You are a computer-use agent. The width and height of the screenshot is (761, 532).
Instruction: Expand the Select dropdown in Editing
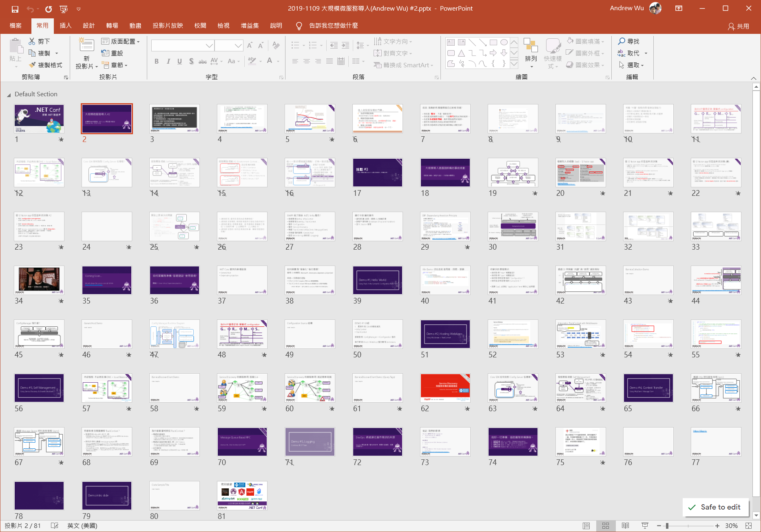click(x=632, y=65)
